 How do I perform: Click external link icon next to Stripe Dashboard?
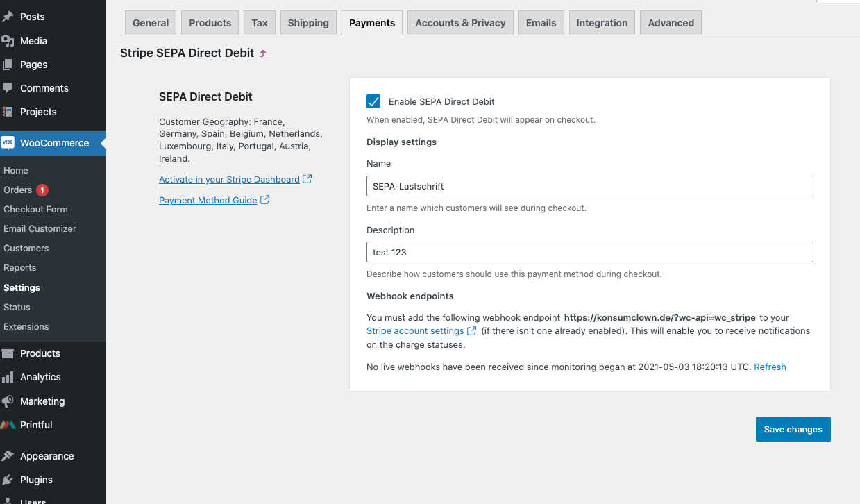[x=307, y=179]
